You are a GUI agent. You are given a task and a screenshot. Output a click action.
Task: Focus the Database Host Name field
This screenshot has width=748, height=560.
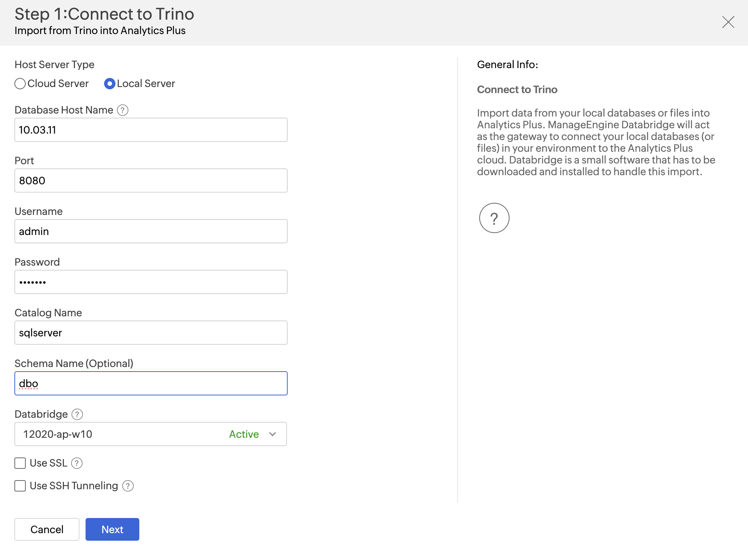click(151, 130)
